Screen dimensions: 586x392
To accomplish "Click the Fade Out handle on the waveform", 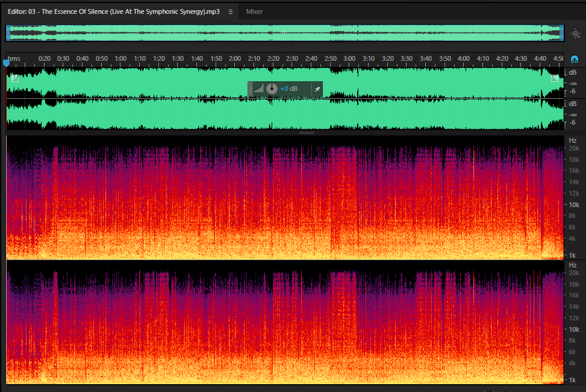I will coord(555,78).
